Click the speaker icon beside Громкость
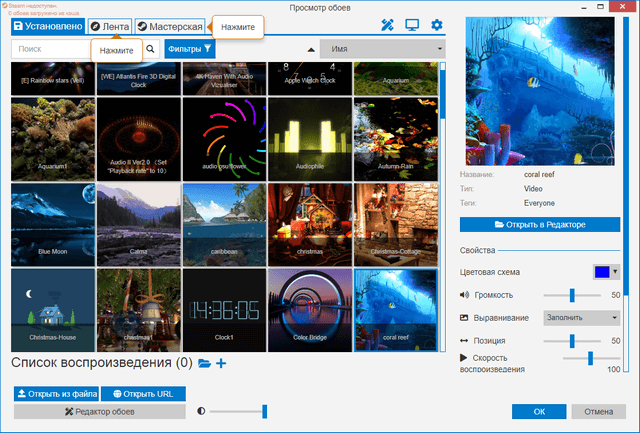Screen dimensions: 640x433 pyautogui.click(x=464, y=295)
